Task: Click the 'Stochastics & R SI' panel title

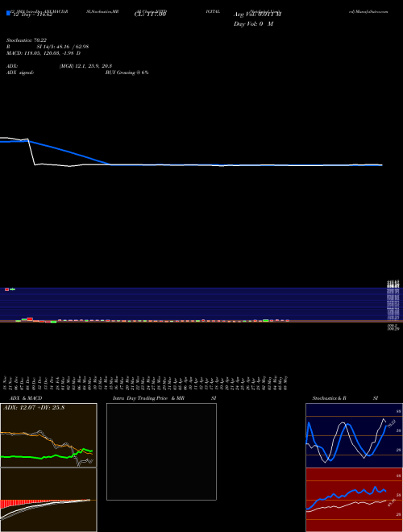Action: tap(345, 398)
